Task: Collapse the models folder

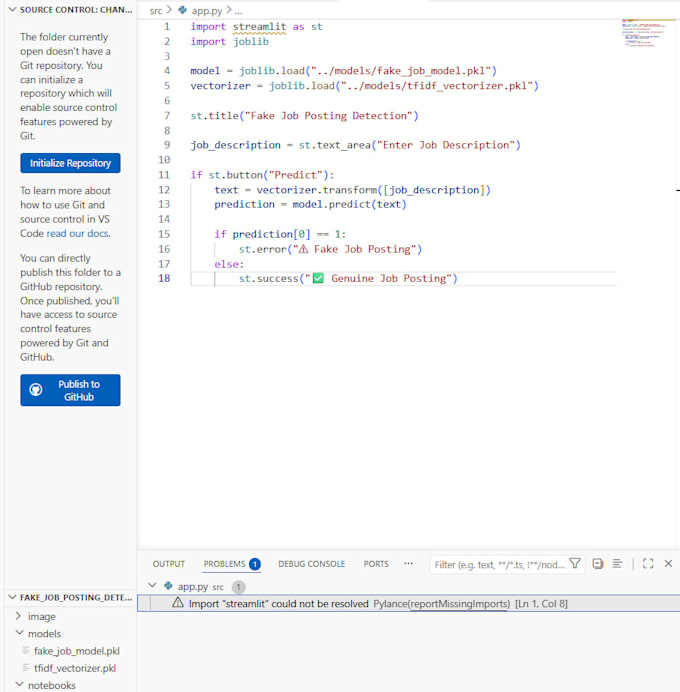Action: tap(44, 633)
